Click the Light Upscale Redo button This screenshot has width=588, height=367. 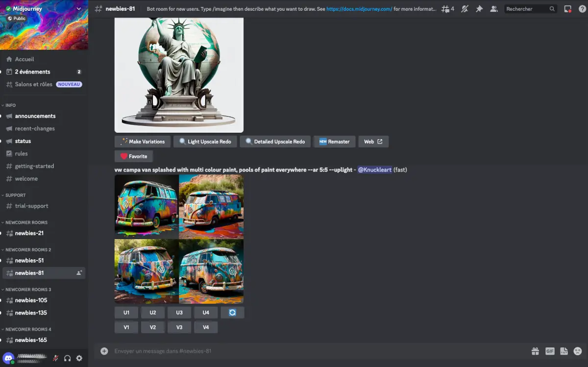pos(205,142)
